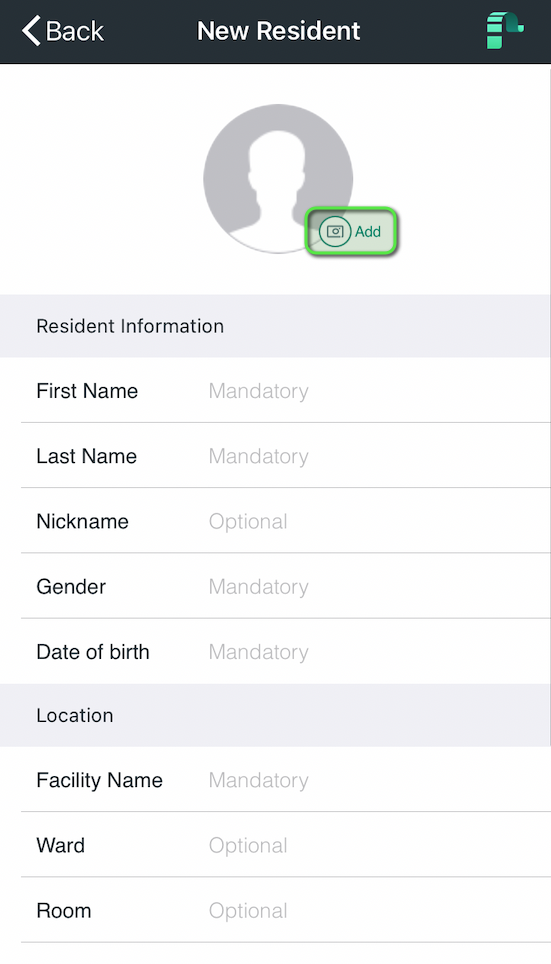Viewport: 551px width, 964px height.
Task: Tap the camera icon on Add photo
Action: click(x=335, y=232)
